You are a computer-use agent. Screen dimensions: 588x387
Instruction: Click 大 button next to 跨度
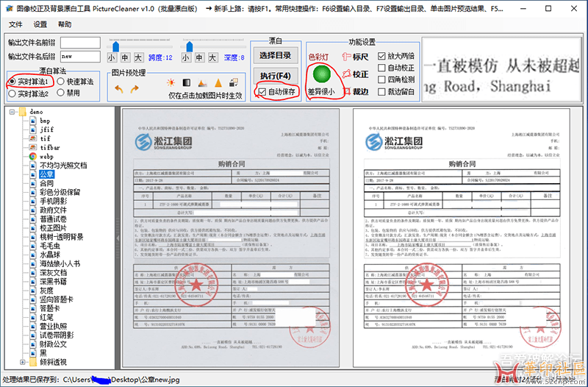tap(138, 57)
